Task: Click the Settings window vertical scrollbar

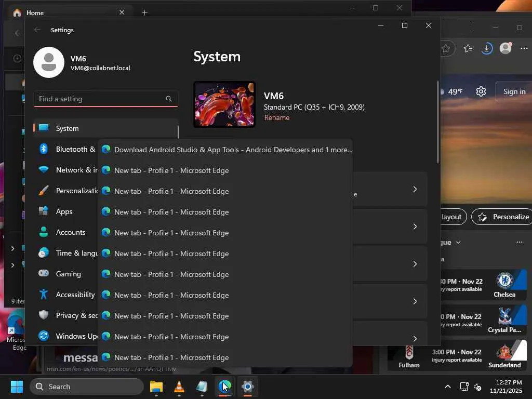Action: (x=438, y=122)
